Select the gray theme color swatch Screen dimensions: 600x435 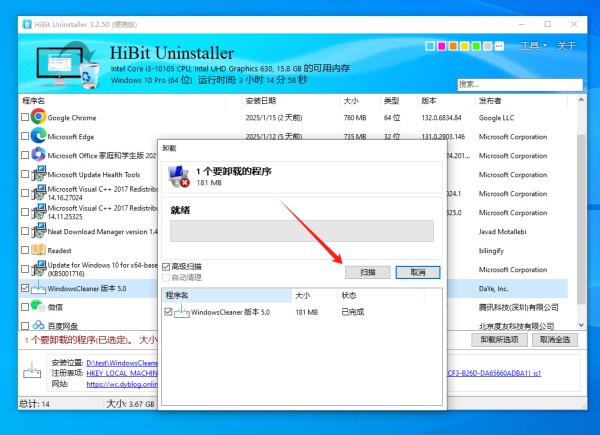(488, 46)
